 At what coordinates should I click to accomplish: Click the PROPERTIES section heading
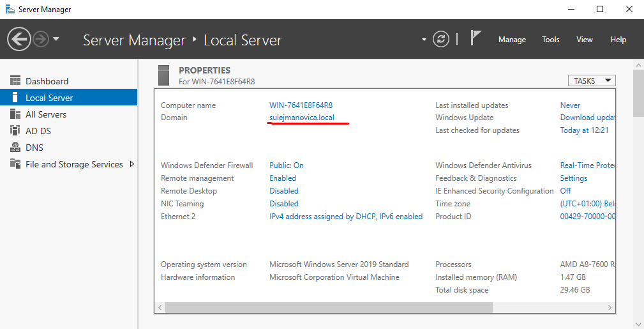[204, 70]
